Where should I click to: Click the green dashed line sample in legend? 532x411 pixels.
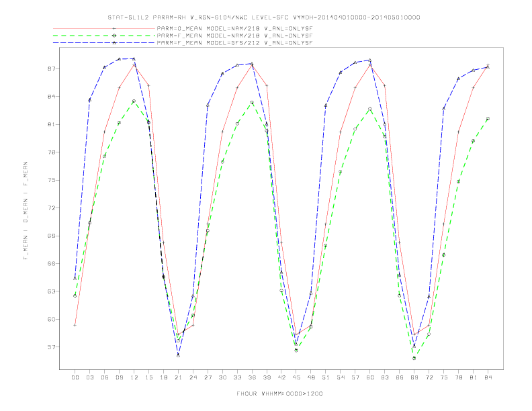(104, 36)
